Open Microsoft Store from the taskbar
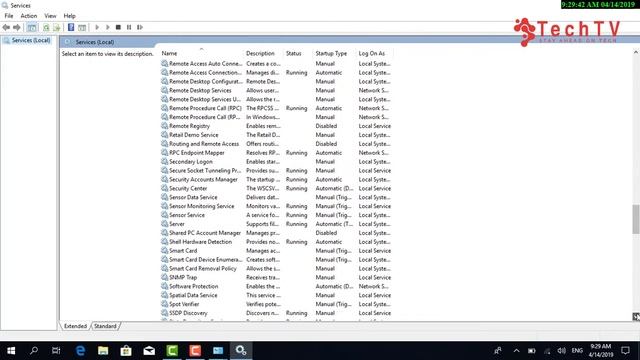This screenshot has width=640, height=360. click(x=126, y=351)
